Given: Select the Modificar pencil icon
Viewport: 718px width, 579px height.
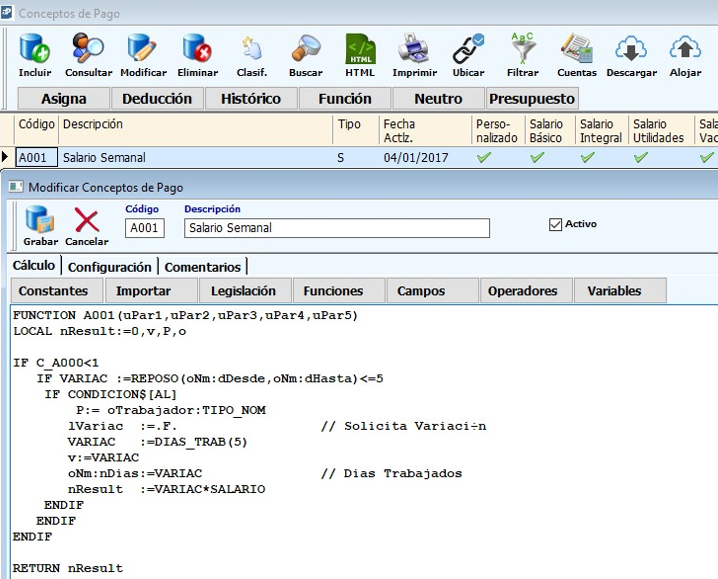Looking at the screenshot, I should click(143, 50).
